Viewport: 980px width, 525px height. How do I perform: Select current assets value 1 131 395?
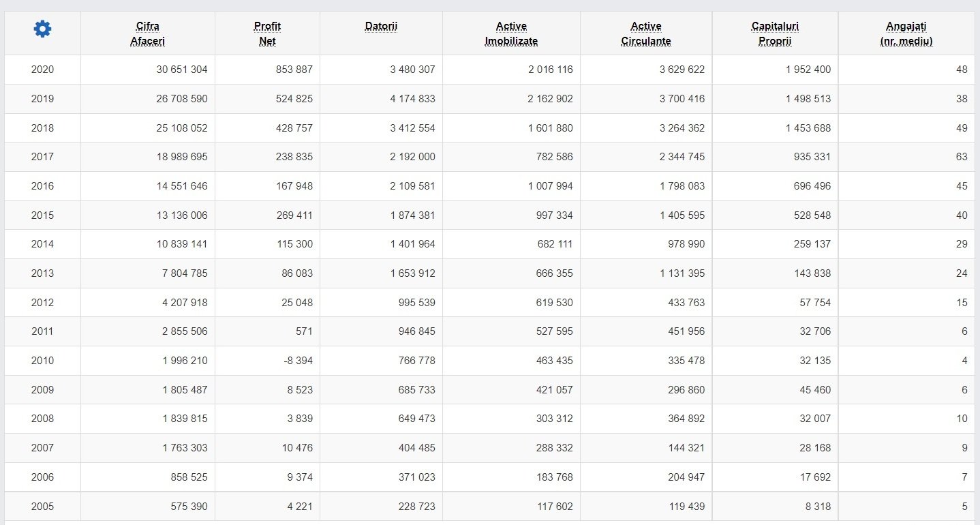coord(682,273)
